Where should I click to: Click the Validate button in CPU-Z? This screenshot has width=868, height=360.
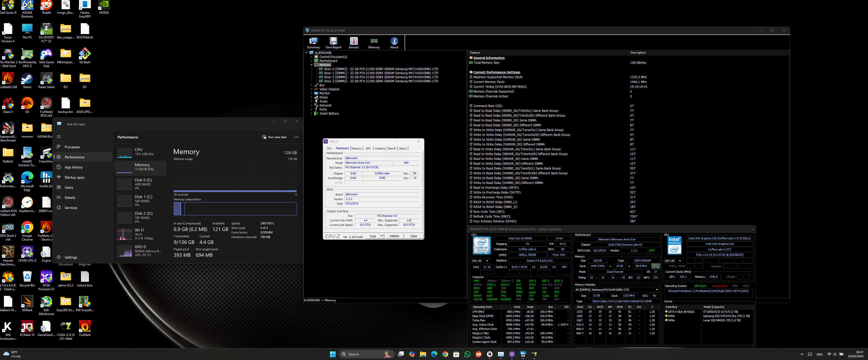394,236
